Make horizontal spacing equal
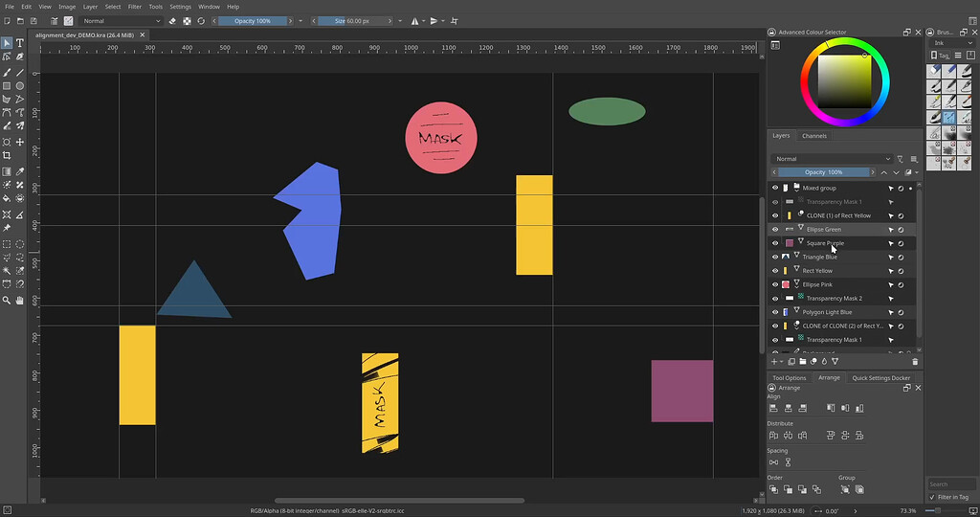Screen dimensions: 980x517 coord(773,462)
